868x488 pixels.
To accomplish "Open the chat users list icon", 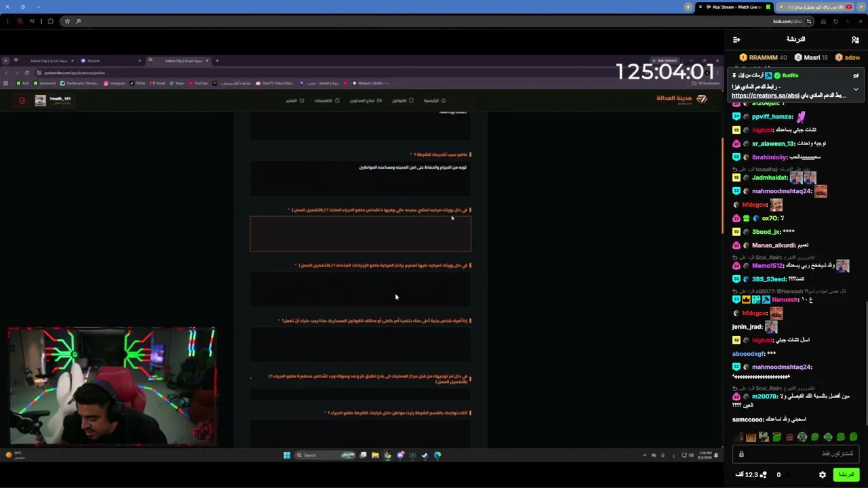I will [x=855, y=40].
